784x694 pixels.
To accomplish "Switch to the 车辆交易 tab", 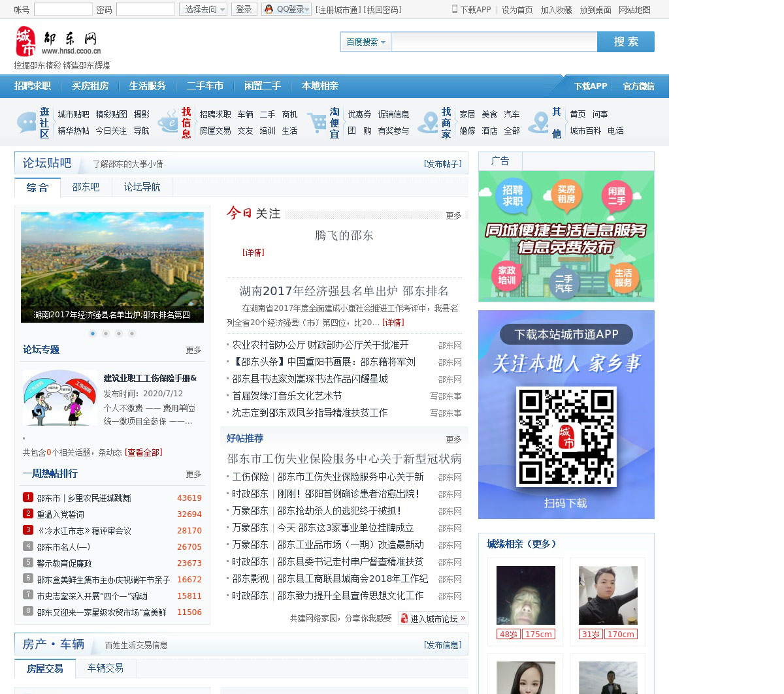I will pyautogui.click(x=105, y=668).
